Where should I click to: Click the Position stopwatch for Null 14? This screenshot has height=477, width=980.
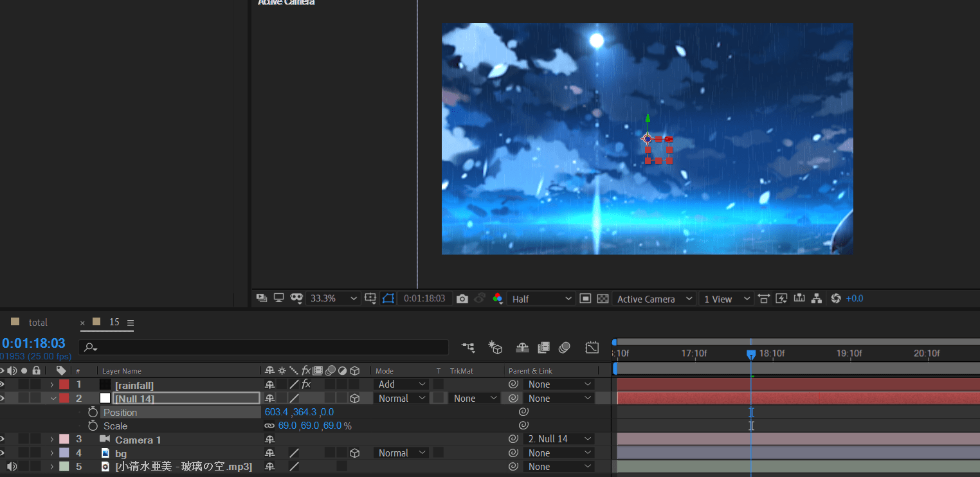pyautogui.click(x=93, y=412)
